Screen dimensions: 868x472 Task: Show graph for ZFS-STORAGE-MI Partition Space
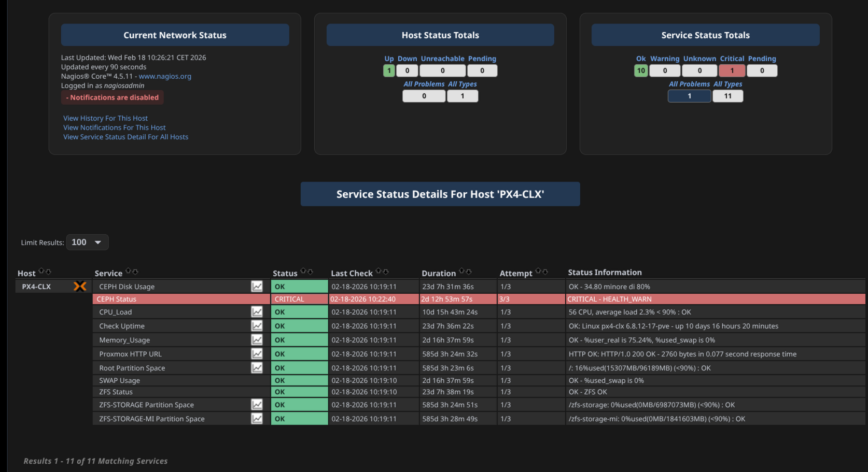coord(257,418)
